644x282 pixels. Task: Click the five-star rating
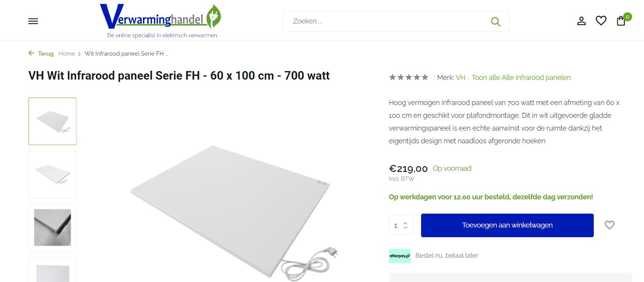[409, 77]
